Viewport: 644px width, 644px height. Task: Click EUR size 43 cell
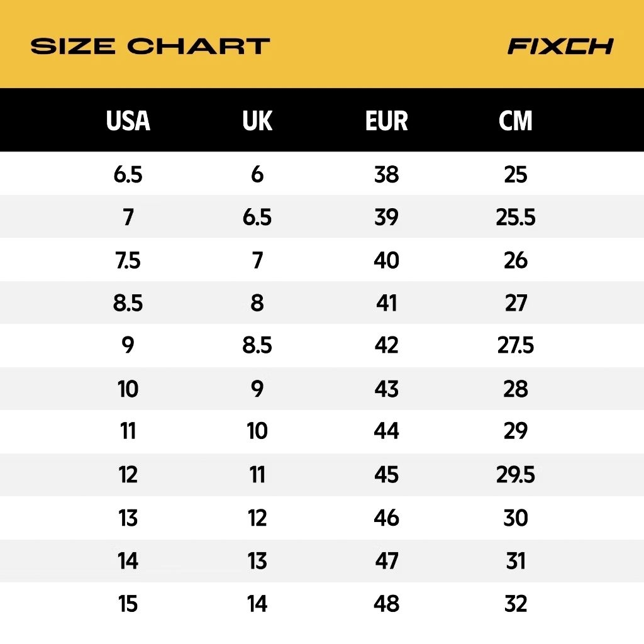coord(386,389)
